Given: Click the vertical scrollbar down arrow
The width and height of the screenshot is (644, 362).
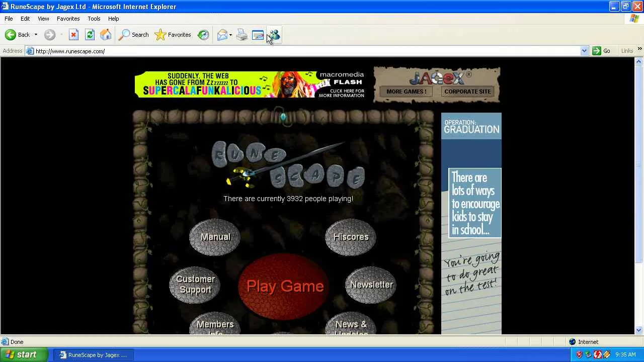Looking at the screenshot, I should click(x=639, y=330).
